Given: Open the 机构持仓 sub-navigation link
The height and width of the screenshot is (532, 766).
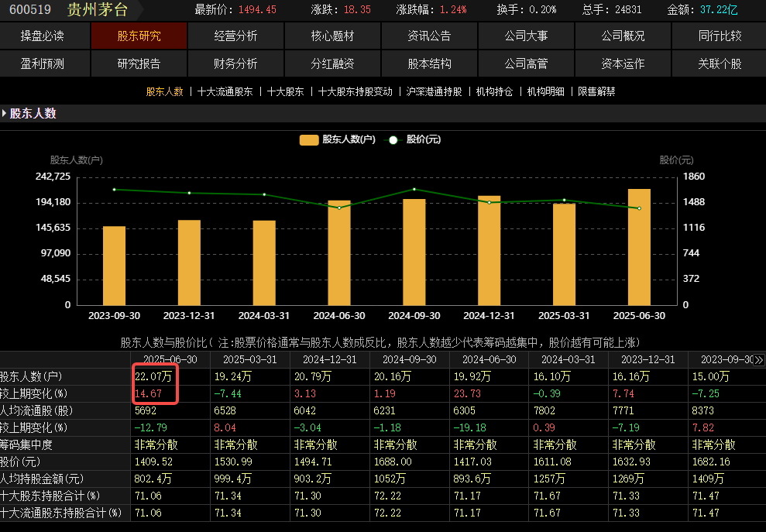Looking at the screenshot, I should [494, 91].
